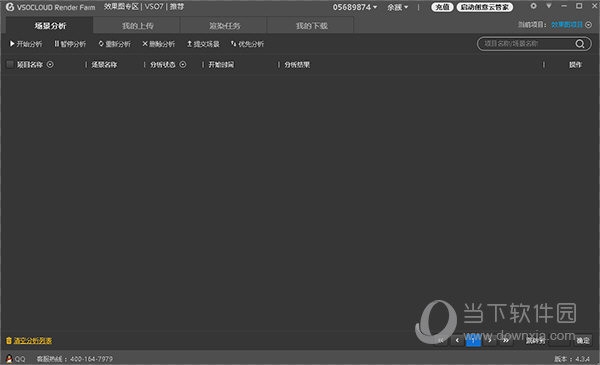Click the search magnifier icon
Image resolution: width=600 pixels, height=365 pixels.
click(x=580, y=44)
